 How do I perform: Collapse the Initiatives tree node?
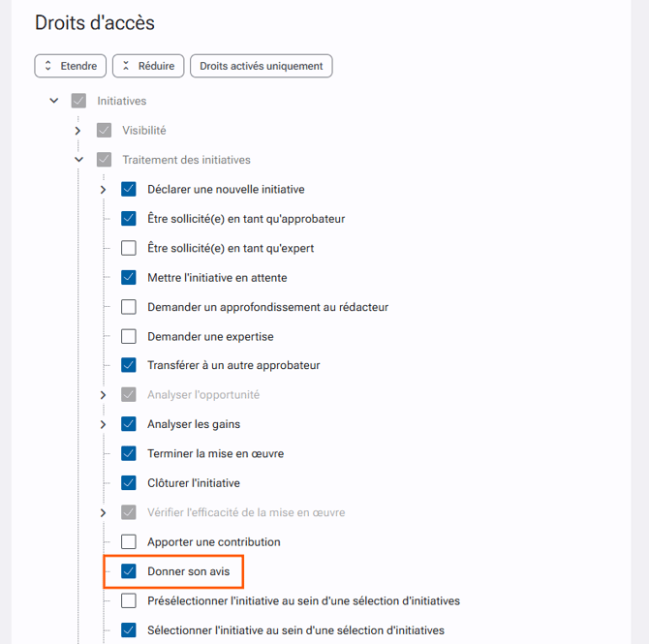(x=54, y=101)
